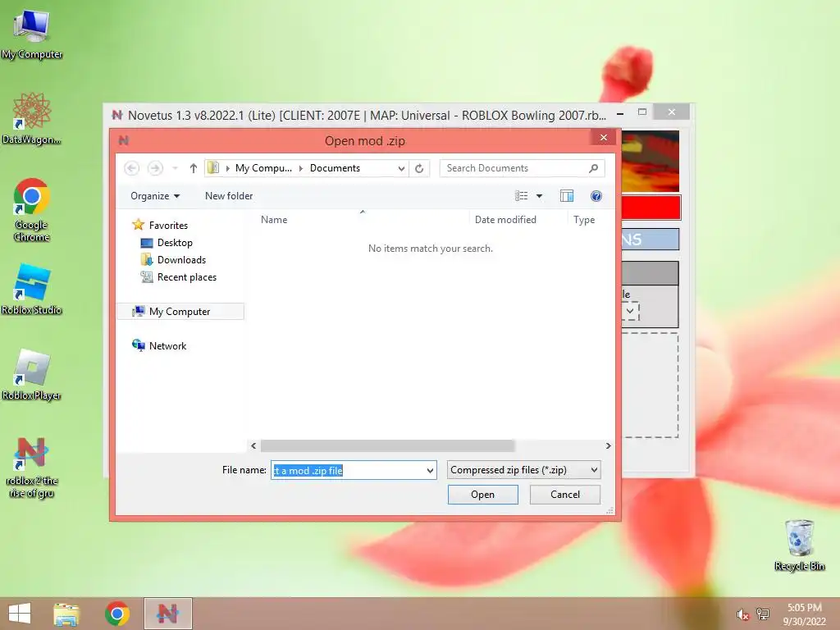Select the Novetus taskbar button
The height and width of the screenshot is (630, 840).
pyautogui.click(x=167, y=614)
